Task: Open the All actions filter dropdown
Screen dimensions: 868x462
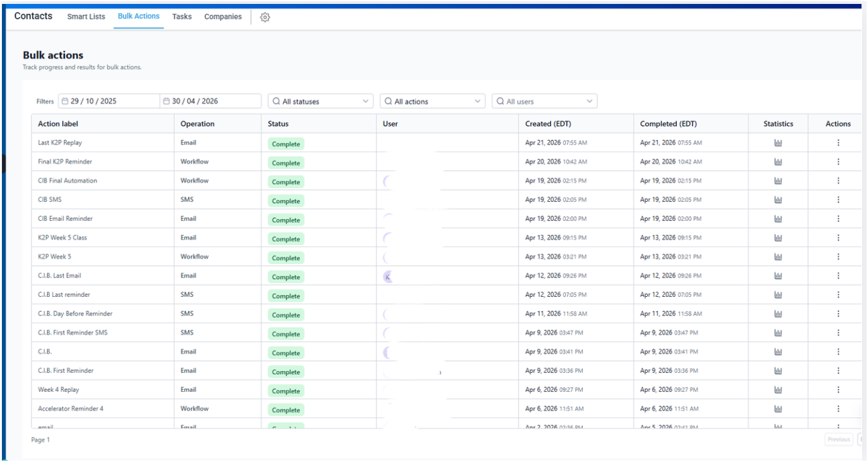Action: pyautogui.click(x=433, y=102)
